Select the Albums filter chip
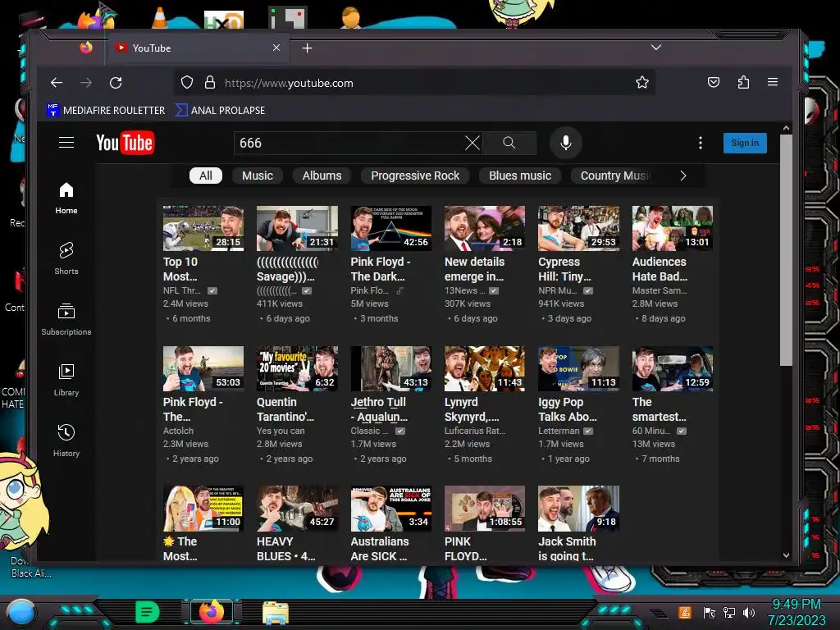This screenshot has width=840, height=630. point(322,176)
